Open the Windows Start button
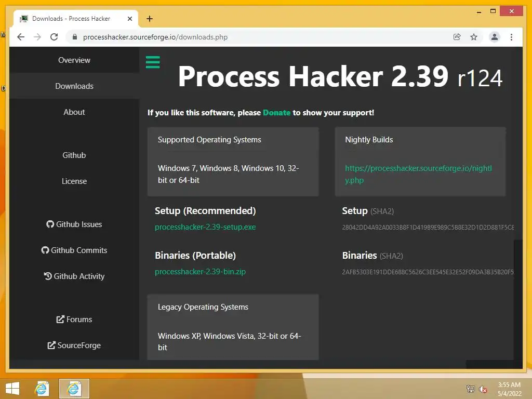This screenshot has height=399, width=532. (12, 389)
